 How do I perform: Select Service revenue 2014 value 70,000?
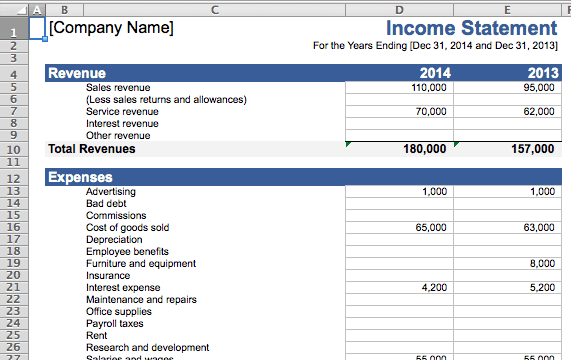click(x=431, y=112)
